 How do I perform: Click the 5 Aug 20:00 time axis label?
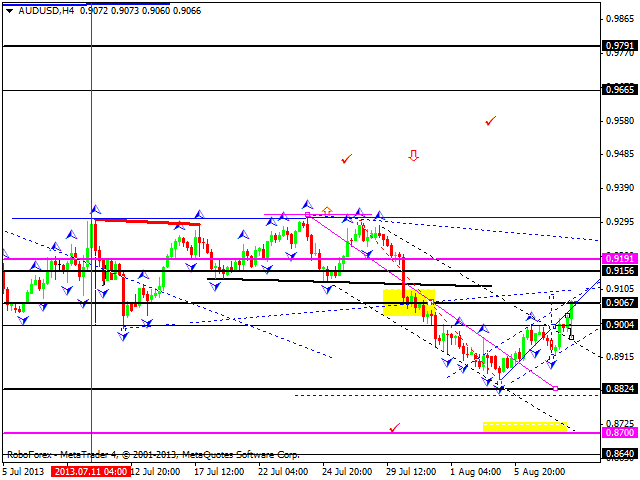tap(540, 472)
